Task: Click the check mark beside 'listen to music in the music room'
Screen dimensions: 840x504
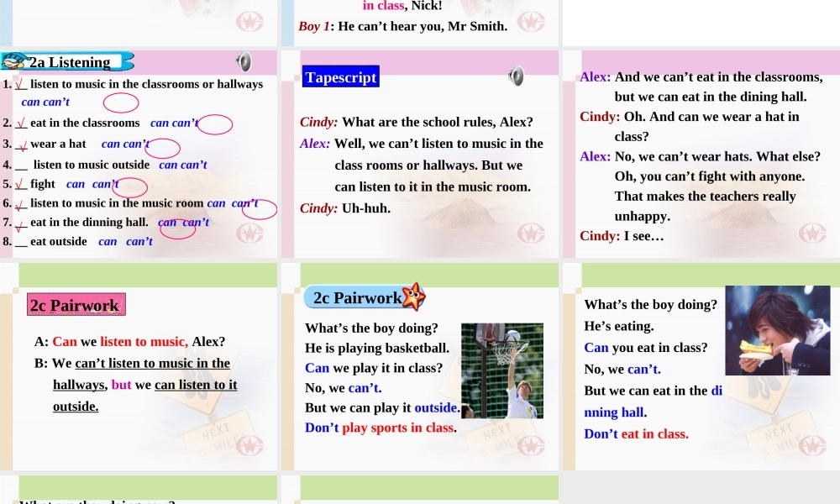Action: pos(21,205)
